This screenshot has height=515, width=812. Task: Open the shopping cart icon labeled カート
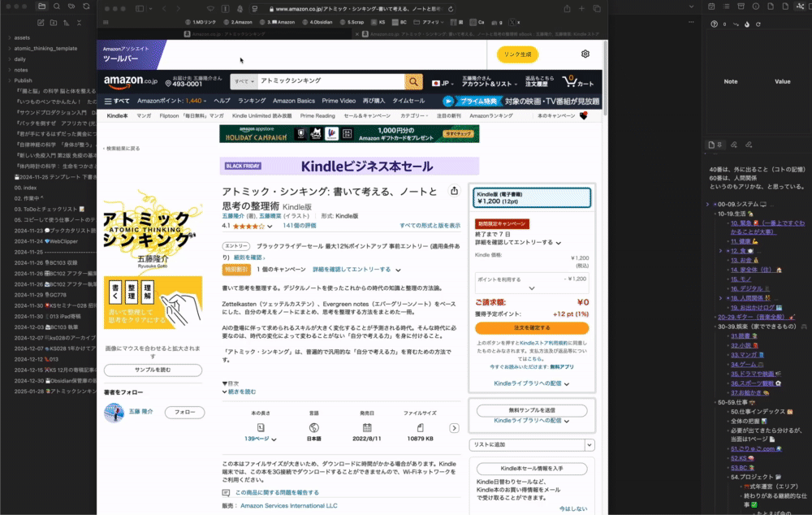pyautogui.click(x=569, y=82)
